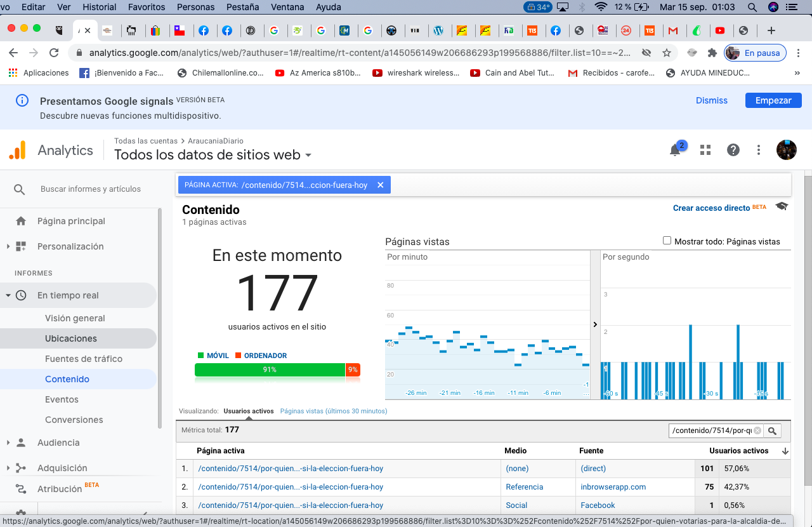812x527 pixels.
Task: Switch to Páginas vistas (últimos 30 minutos) tab
Action: (333, 411)
